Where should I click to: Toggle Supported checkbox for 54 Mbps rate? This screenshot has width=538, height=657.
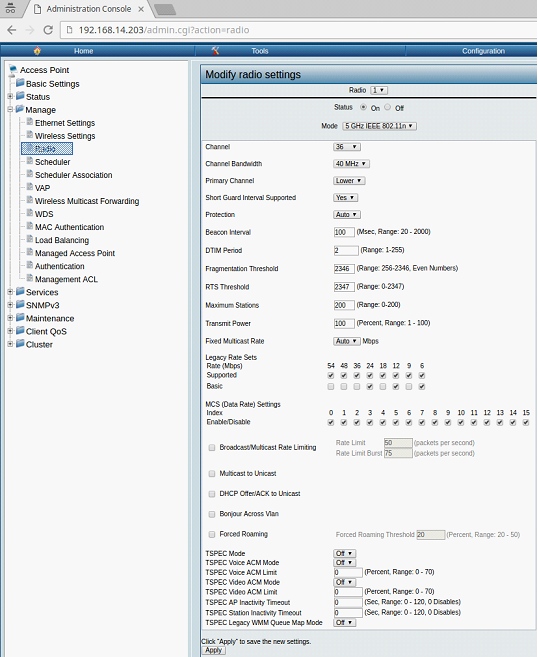(331, 375)
